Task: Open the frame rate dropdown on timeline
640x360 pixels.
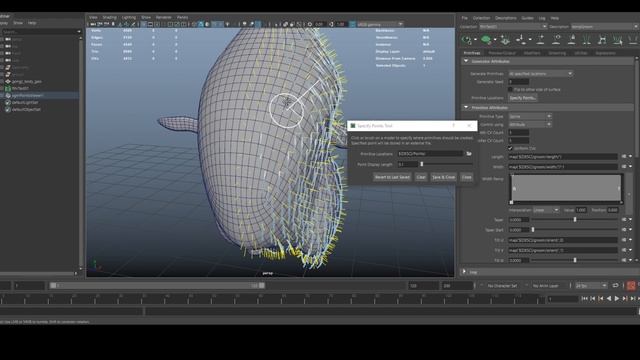Action: pos(591,286)
